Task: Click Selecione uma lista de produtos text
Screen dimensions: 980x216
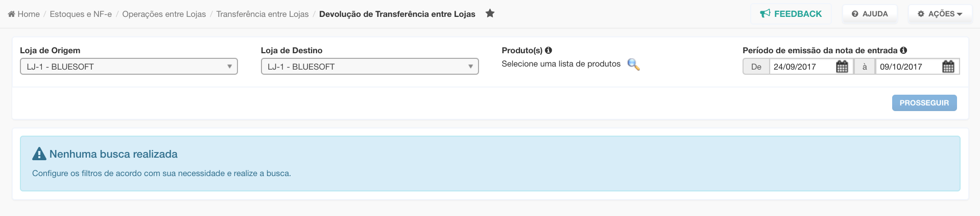Action: [x=561, y=63]
